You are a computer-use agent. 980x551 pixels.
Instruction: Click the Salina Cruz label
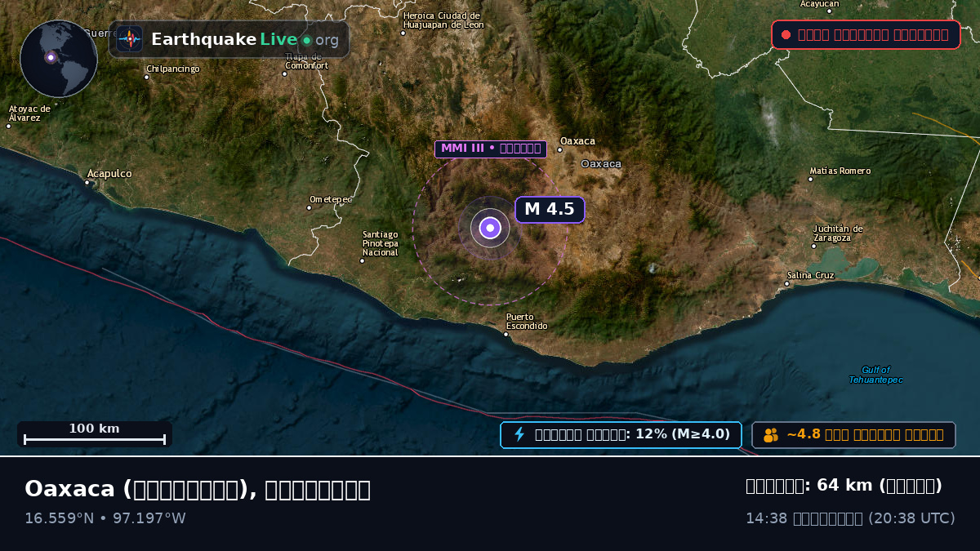(810, 276)
